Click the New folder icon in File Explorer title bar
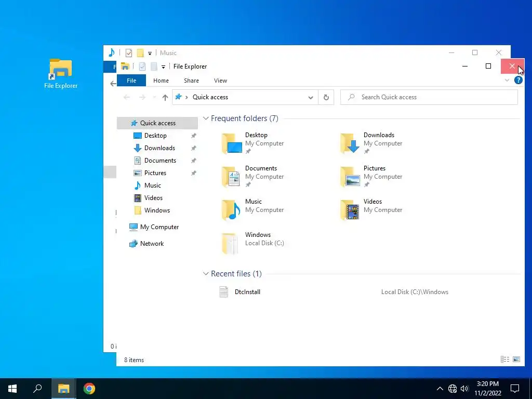 (154, 66)
